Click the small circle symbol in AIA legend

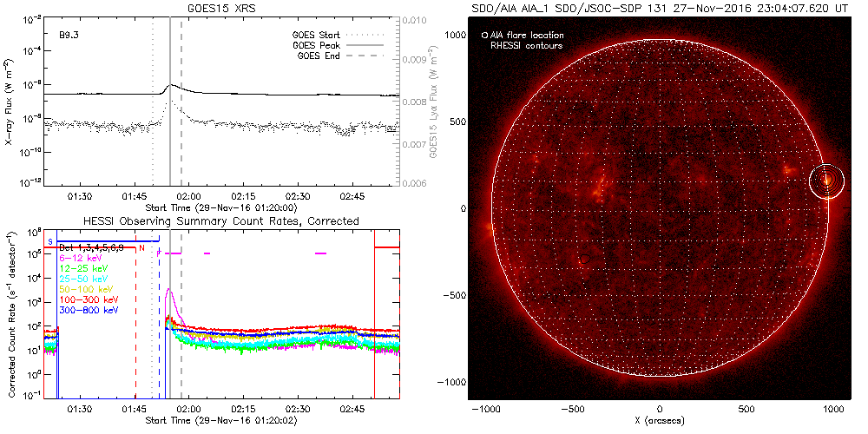click(484, 36)
